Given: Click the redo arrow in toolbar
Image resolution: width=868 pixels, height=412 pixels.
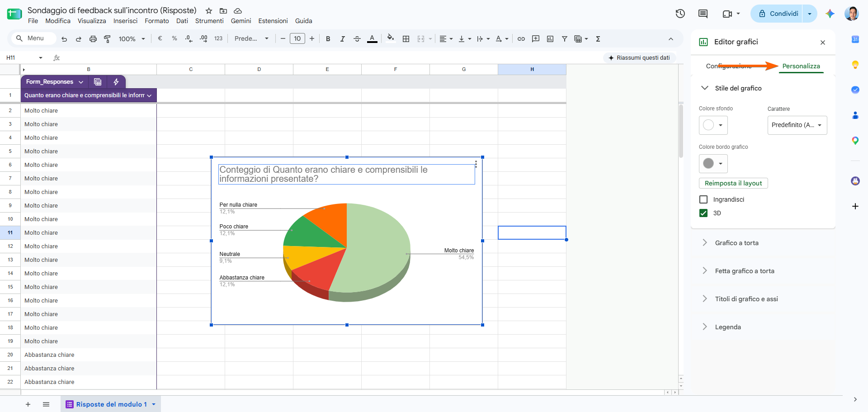Looking at the screenshot, I should tap(79, 39).
